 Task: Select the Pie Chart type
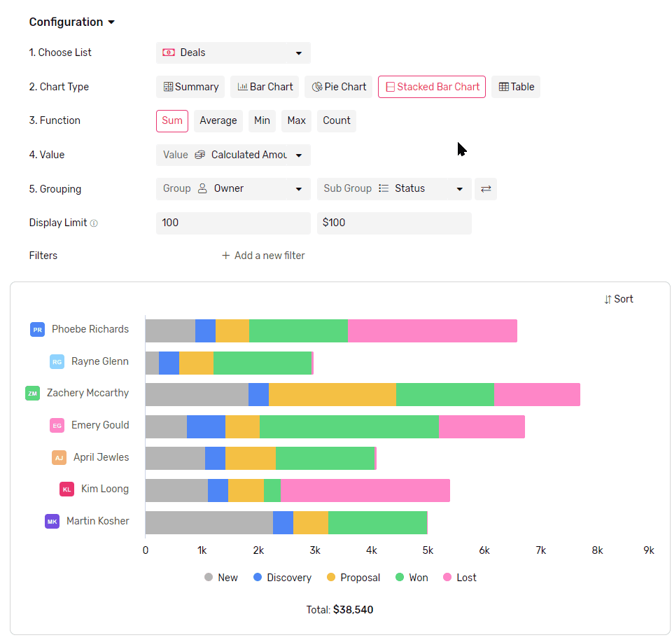pos(339,87)
